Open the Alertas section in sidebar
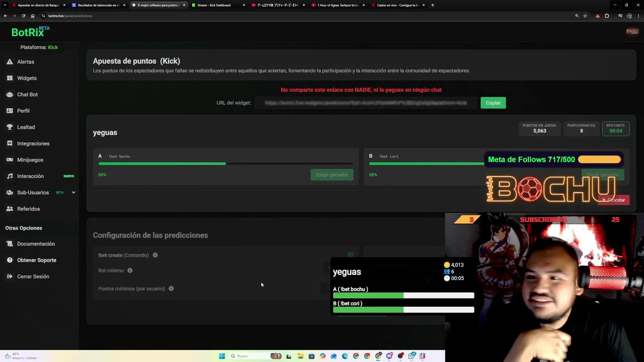The height and width of the screenshot is (362, 644). 25,62
